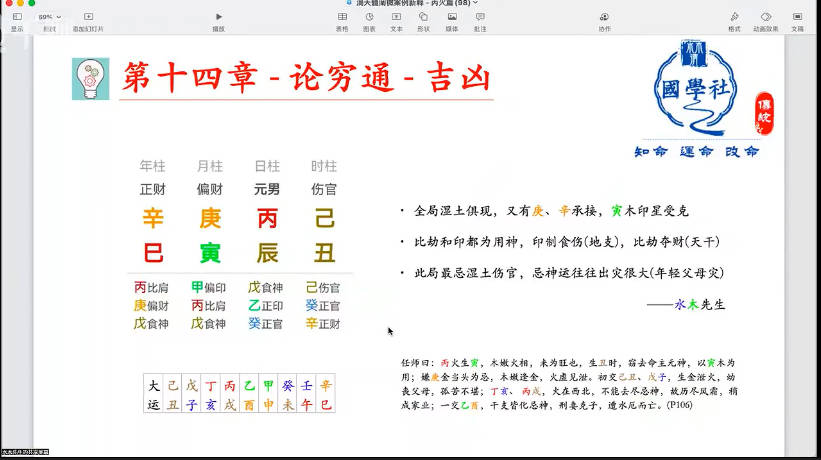
Task: Insert a Text box (文本)
Action: pos(396,18)
